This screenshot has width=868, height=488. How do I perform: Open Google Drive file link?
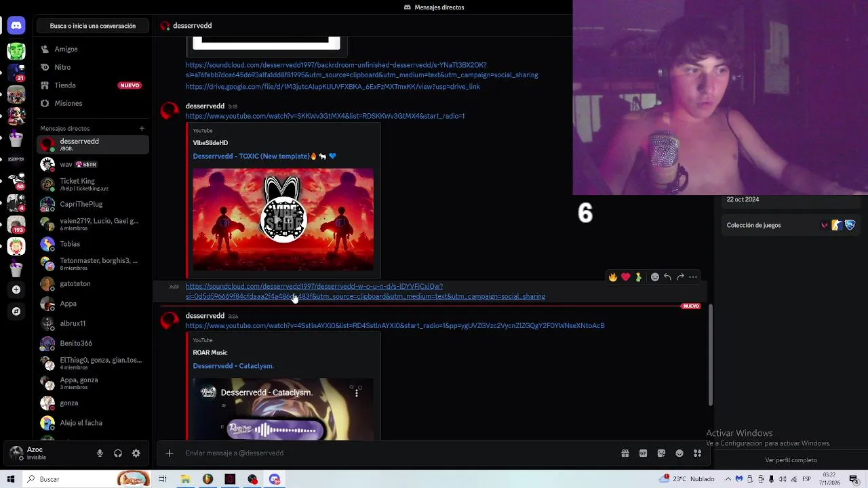point(333,87)
